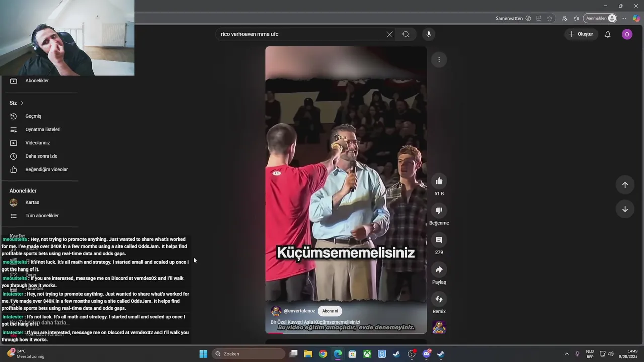The height and width of the screenshot is (362, 644).
Task: Open Discord from the taskbar
Action: tap(427, 354)
